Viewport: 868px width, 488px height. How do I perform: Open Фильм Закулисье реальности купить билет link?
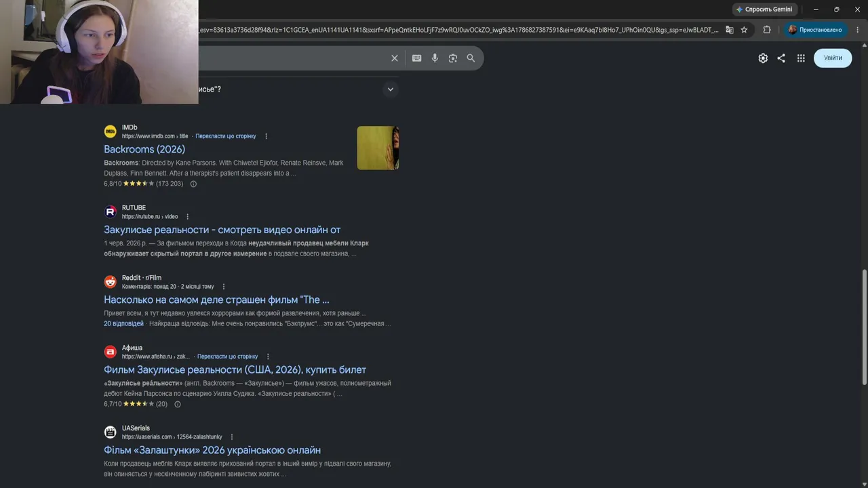[235, 369]
